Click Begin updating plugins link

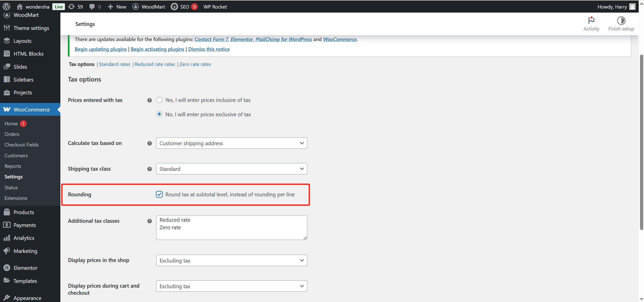point(100,49)
